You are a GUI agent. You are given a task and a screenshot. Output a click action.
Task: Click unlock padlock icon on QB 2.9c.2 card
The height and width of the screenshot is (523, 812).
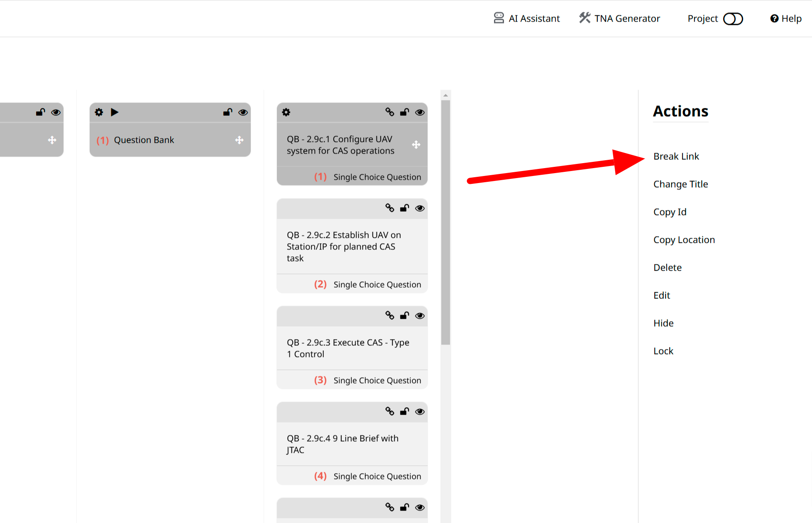[404, 208]
